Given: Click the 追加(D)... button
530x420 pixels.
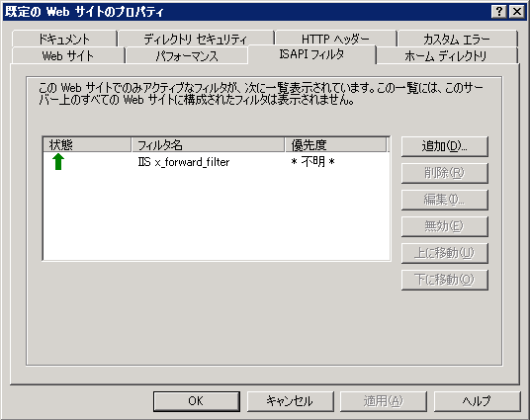Looking at the screenshot, I should coord(445,146).
